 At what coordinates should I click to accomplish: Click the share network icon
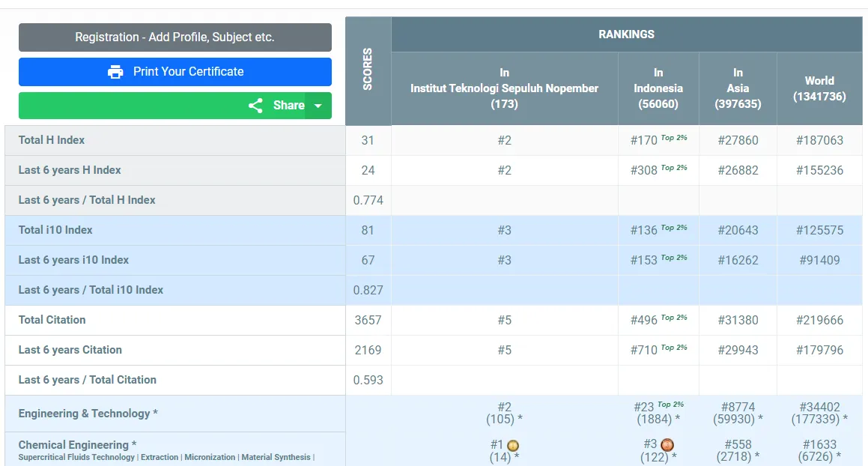[x=255, y=106]
